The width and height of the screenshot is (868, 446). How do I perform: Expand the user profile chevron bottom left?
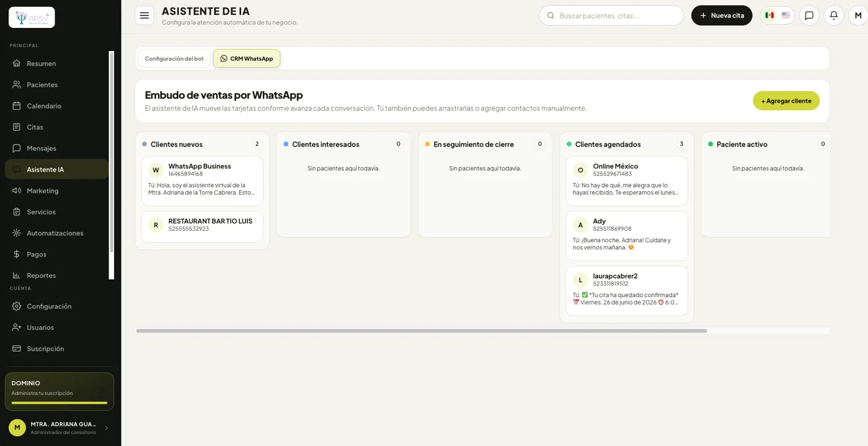[x=106, y=428]
